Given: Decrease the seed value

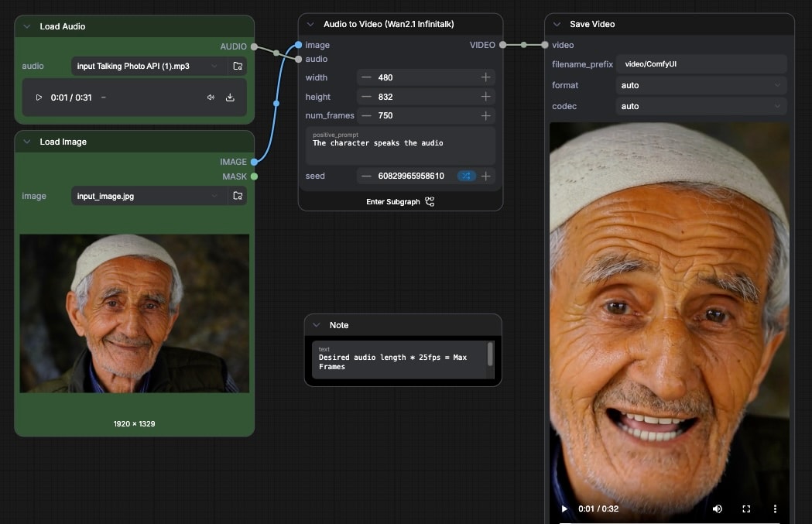Looking at the screenshot, I should pos(366,176).
